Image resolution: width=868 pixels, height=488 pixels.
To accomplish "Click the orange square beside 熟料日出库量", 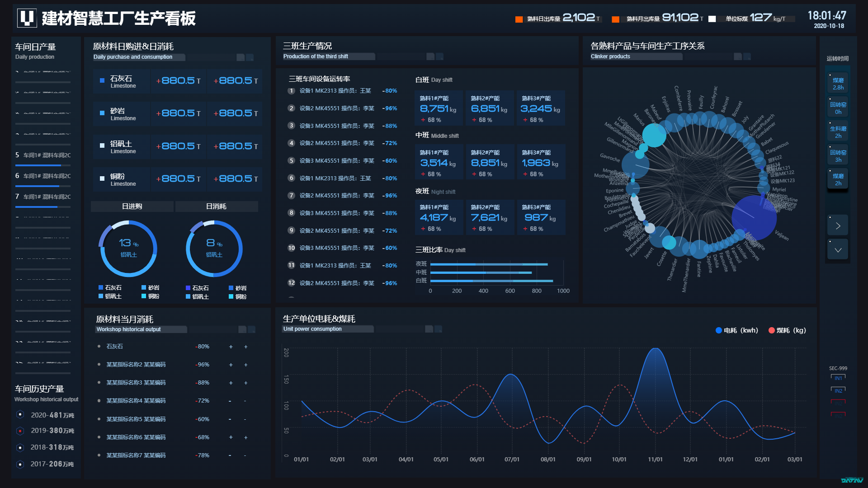I will point(519,19).
